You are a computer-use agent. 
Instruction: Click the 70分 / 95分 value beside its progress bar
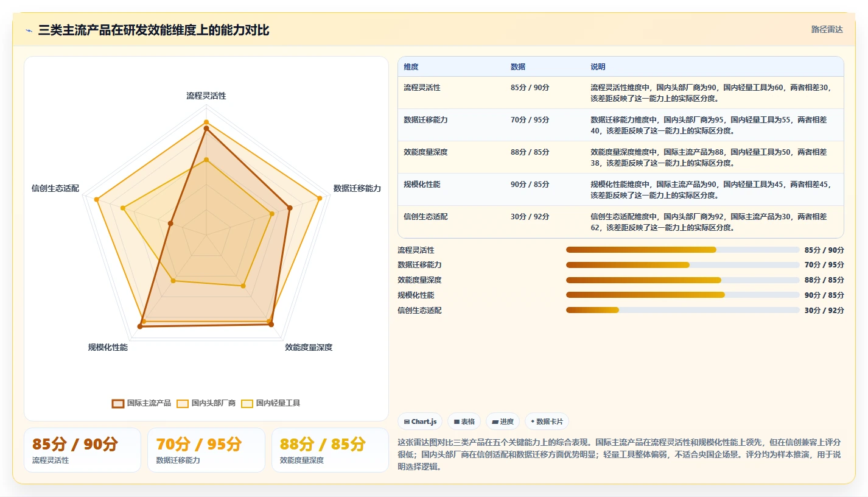pyautogui.click(x=824, y=265)
